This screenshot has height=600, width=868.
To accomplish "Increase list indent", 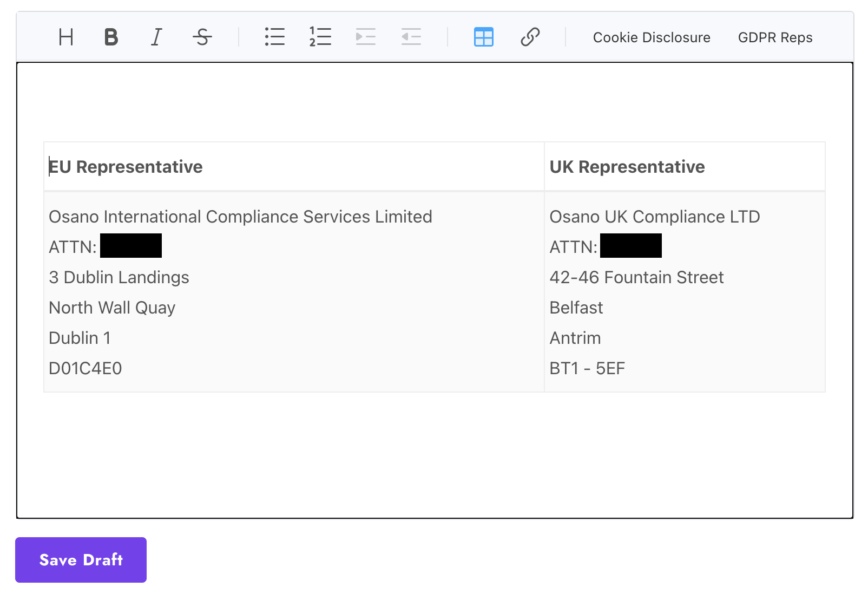I will [x=366, y=37].
